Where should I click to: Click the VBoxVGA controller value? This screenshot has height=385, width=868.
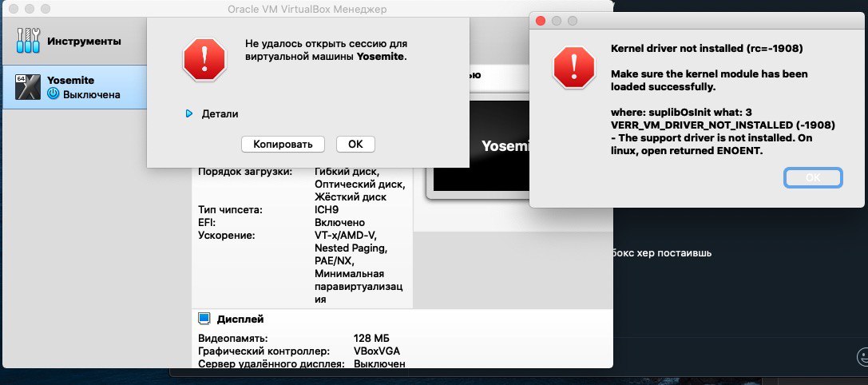tap(376, 351)
